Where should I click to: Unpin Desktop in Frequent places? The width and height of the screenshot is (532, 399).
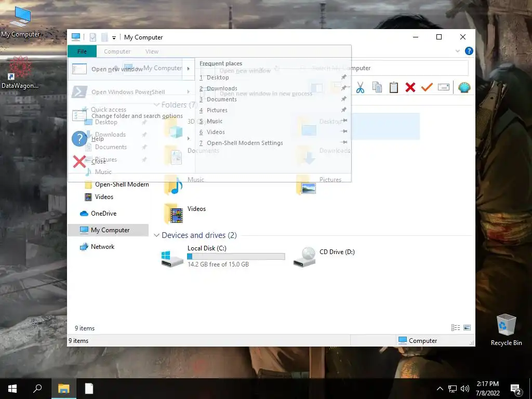point(344,77)
